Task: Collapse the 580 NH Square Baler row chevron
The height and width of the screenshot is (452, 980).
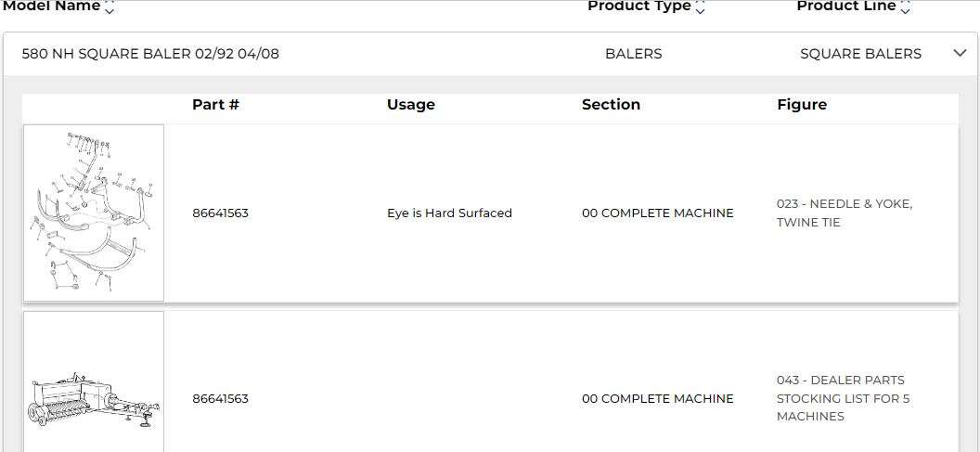Action: pyautogui.click(x=960, y=53)
